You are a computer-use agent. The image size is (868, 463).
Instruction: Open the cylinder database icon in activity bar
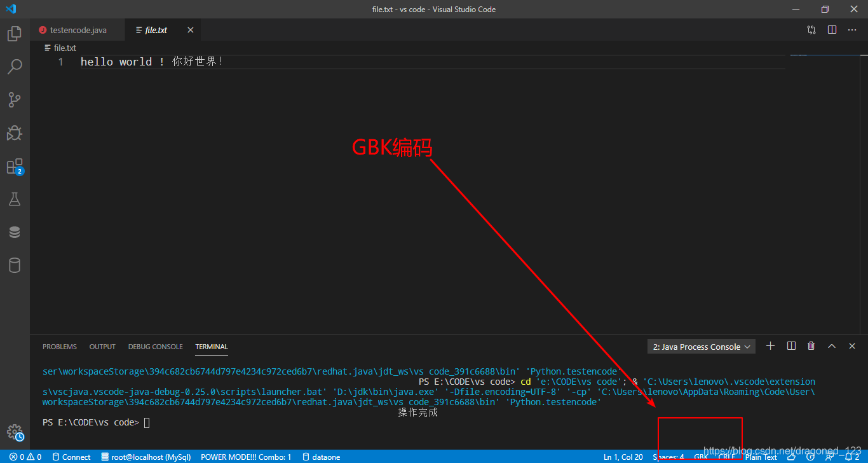pos(15,265)
